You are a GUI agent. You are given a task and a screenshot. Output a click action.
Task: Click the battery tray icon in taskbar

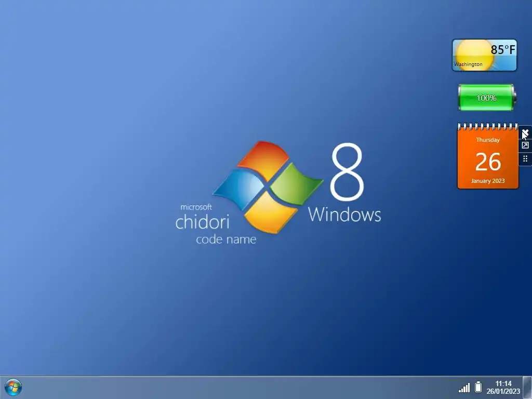pyautogui.click(x=478, y=387)
